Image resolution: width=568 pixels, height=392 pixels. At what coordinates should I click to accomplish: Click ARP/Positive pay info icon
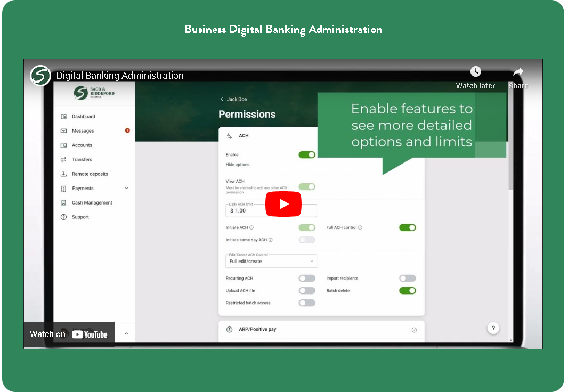tap(414, 330)
